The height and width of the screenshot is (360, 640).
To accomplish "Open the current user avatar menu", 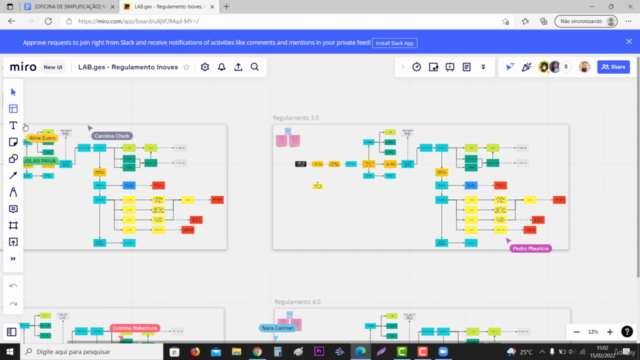I will [584, 67].
